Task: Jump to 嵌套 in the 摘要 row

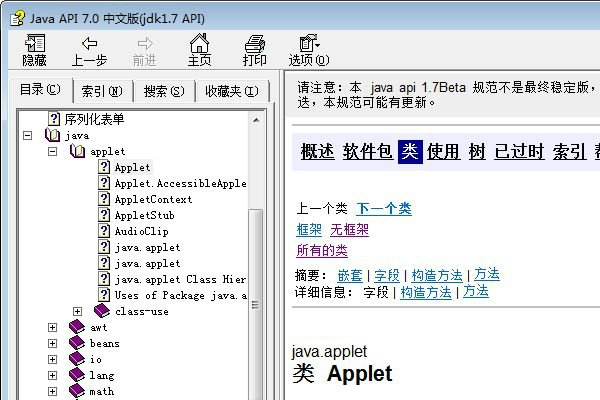Action: [350, 275]
